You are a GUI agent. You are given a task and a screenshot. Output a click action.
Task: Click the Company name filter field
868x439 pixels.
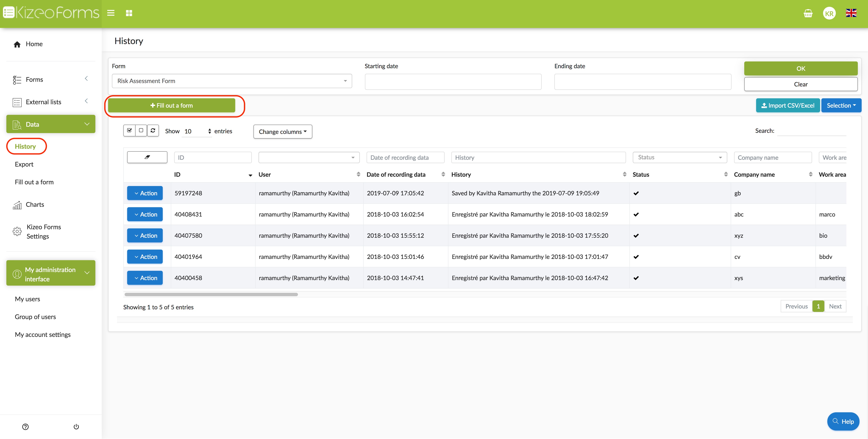tap(773, 158)
